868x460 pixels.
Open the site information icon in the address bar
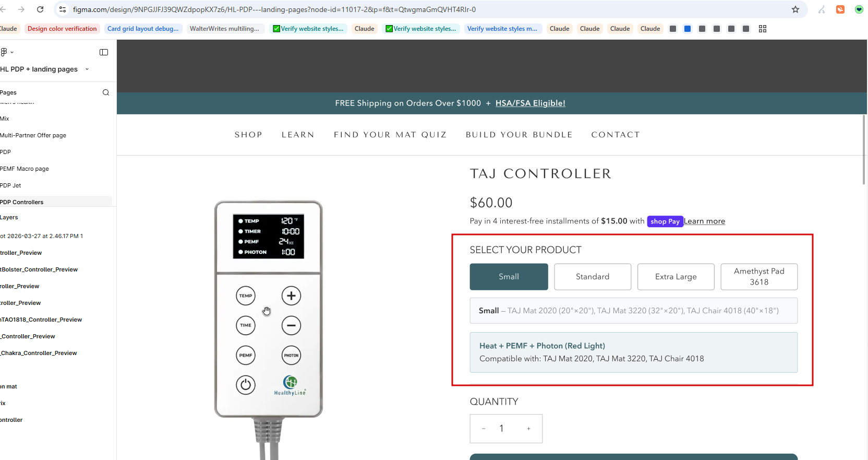[63, 9]
